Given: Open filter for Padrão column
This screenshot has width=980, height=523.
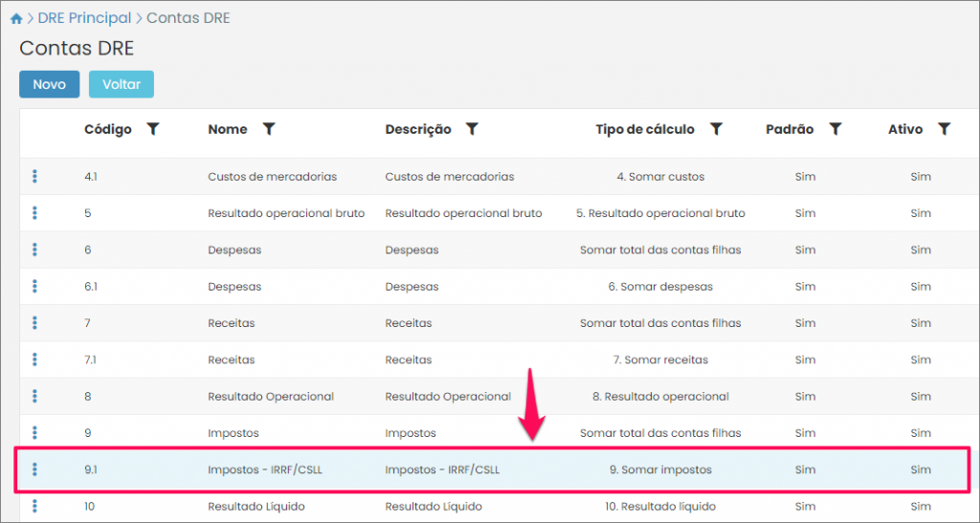Looking at the screenshot, I should (x=835, y=129).
